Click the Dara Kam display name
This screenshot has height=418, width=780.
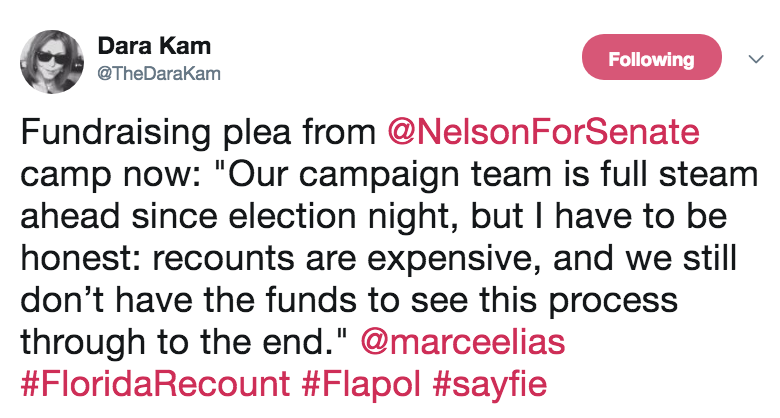pyautogui.click(x=154, y=46)
